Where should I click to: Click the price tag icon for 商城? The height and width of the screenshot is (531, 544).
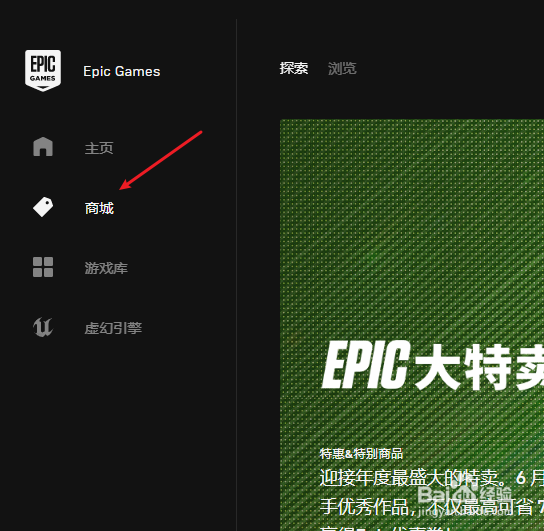(43, 207)
